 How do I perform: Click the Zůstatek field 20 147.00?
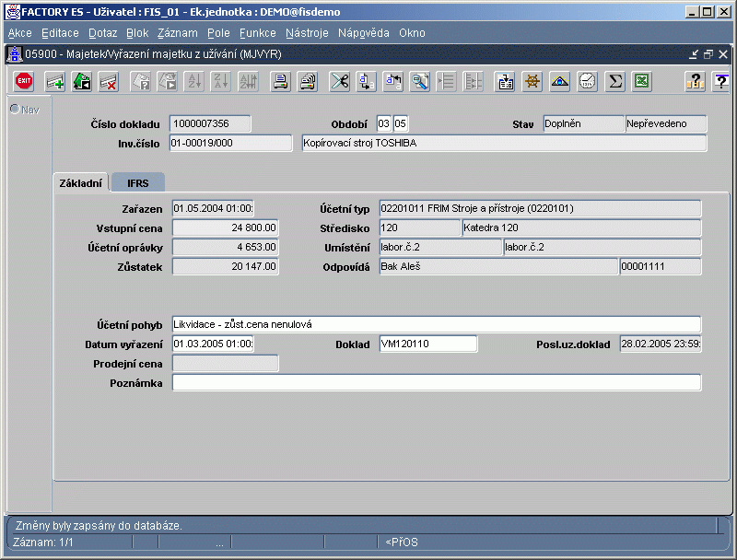click(x=226, y=266)
